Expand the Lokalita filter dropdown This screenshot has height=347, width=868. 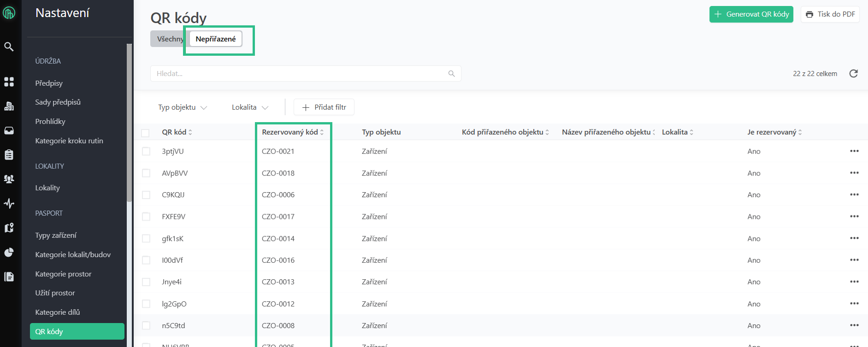(250, 107)
